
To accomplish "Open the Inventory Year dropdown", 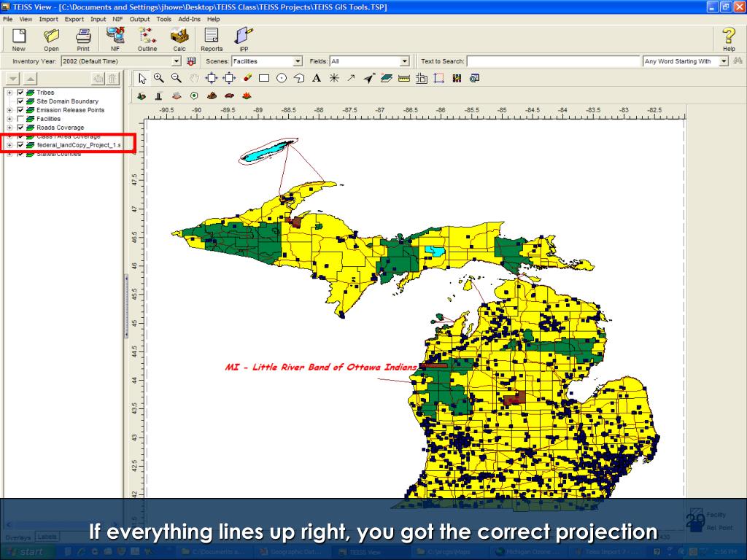I will point(177,61).
